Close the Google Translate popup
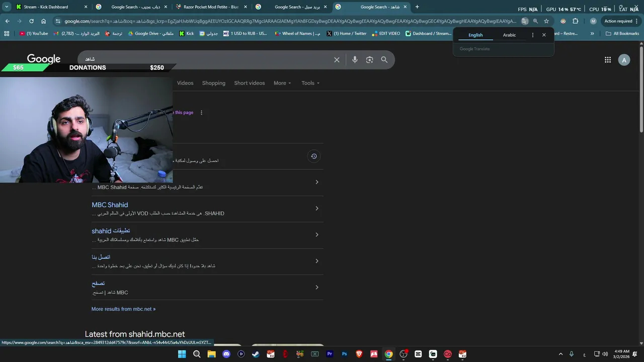This screenshot has width=644, height=362. point(544,35)
